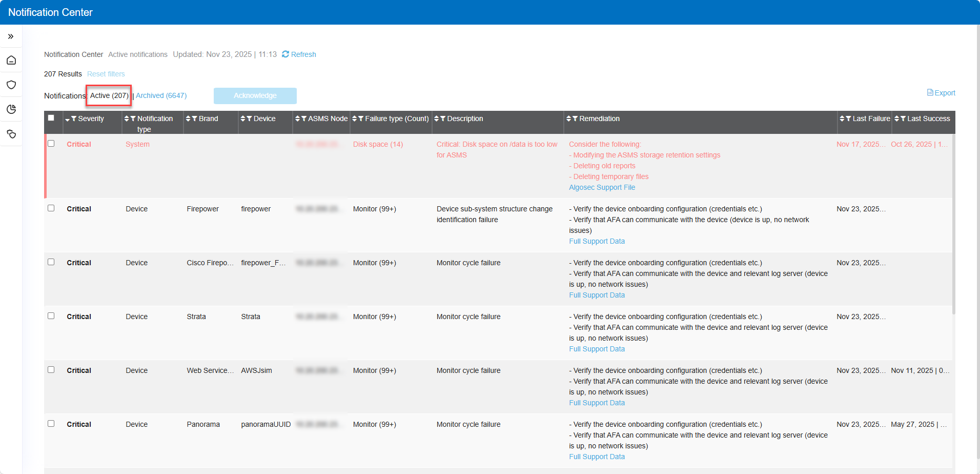Export the notifications list
This screenshot has height=474, width=980.
point(941,93)
